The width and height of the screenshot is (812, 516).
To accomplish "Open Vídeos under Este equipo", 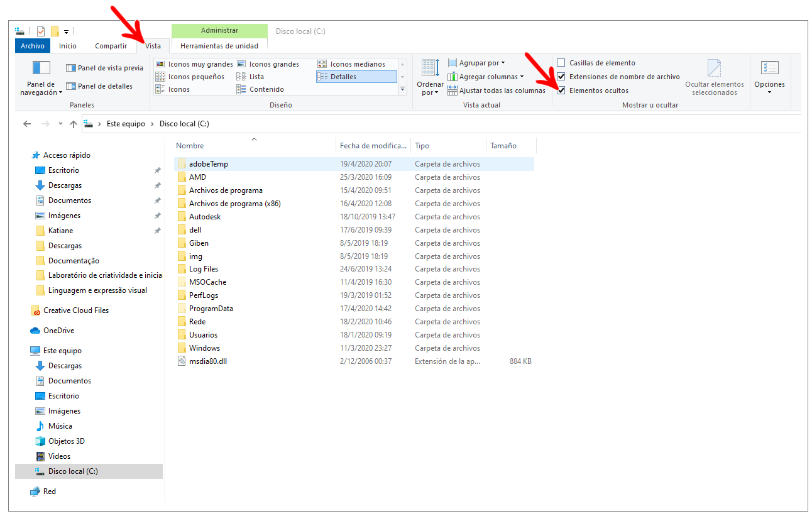I will click(x=59, y=456).
